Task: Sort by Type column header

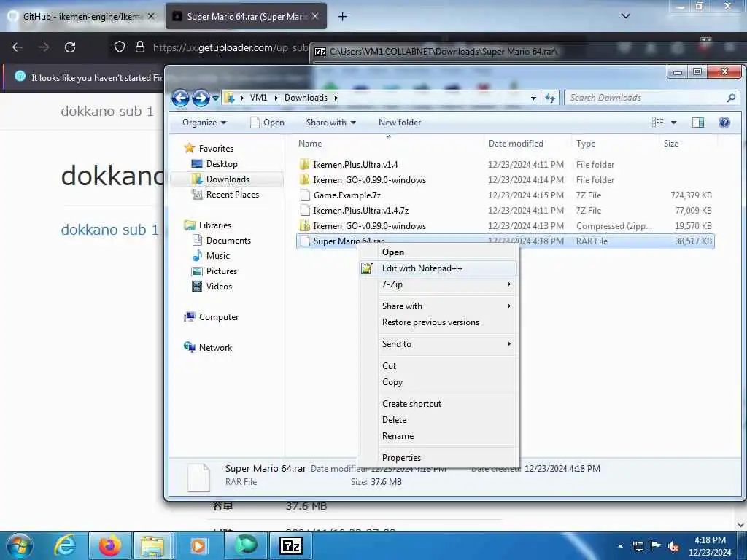Action: click(x=586, y=144)
